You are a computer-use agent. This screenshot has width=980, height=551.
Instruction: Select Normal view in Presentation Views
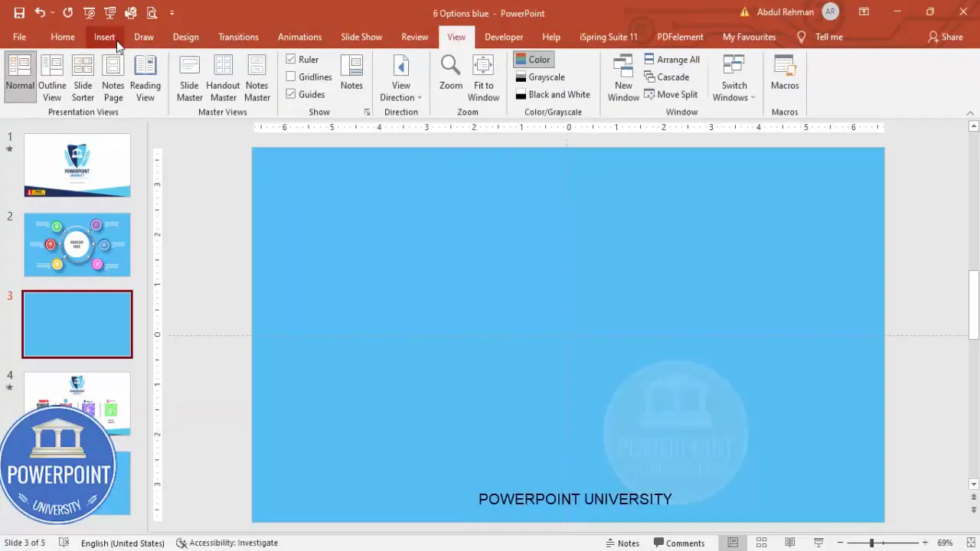point(20,77)
